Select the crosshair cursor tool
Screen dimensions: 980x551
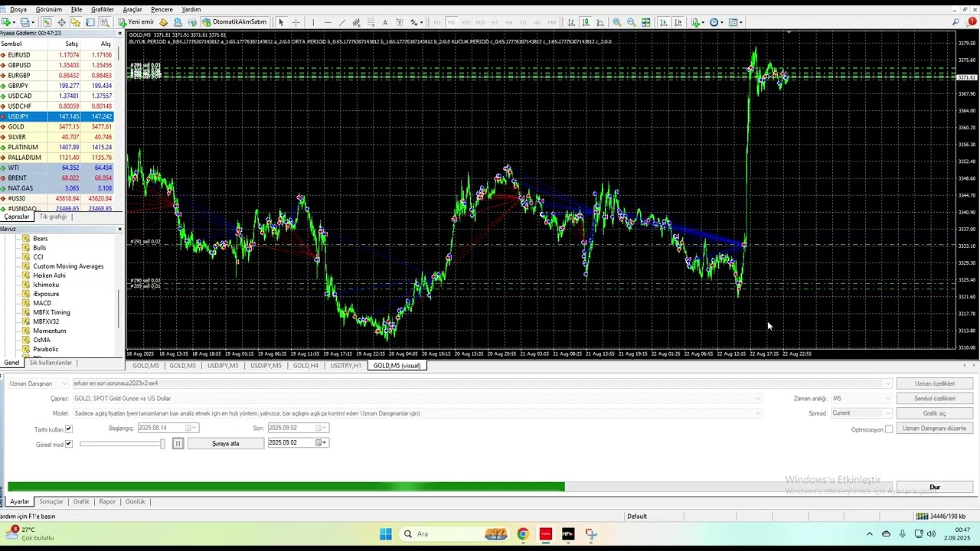[x=296, y=22]
